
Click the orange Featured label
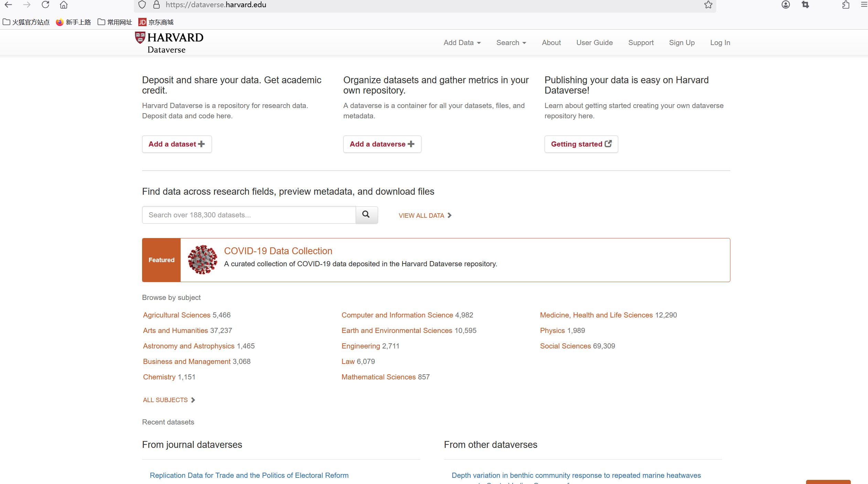point(161,260)
